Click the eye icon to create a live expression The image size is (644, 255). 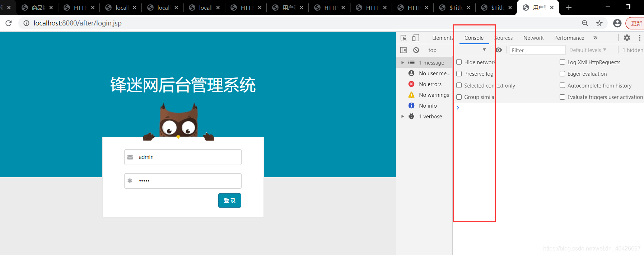click(499, 50)
